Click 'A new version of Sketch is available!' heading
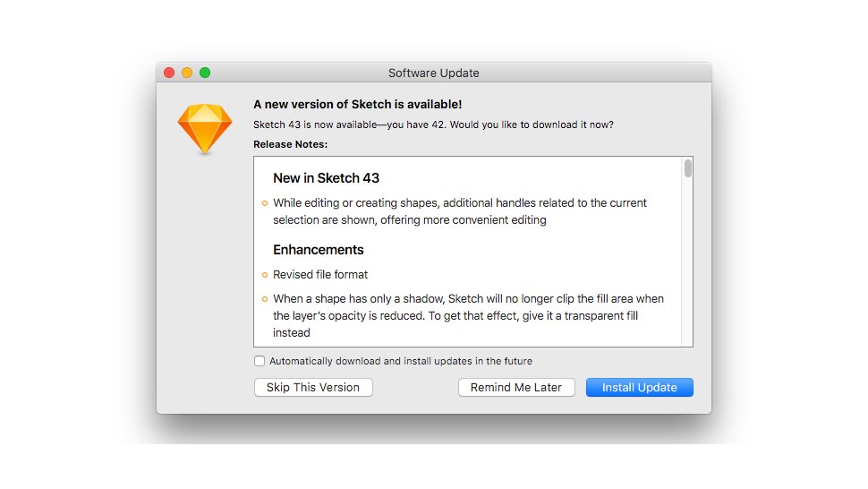This screenshot has height=489, width=868. tap(358, 104)
